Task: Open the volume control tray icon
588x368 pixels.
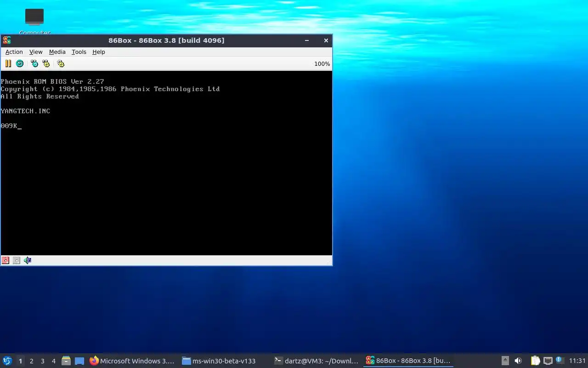Action: point(518,361)
